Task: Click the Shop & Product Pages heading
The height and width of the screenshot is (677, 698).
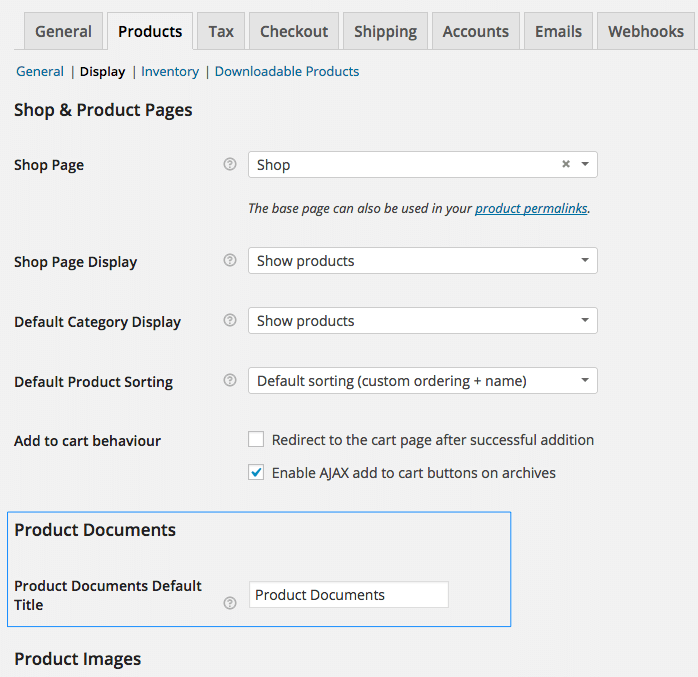Action: pos(103,110)
